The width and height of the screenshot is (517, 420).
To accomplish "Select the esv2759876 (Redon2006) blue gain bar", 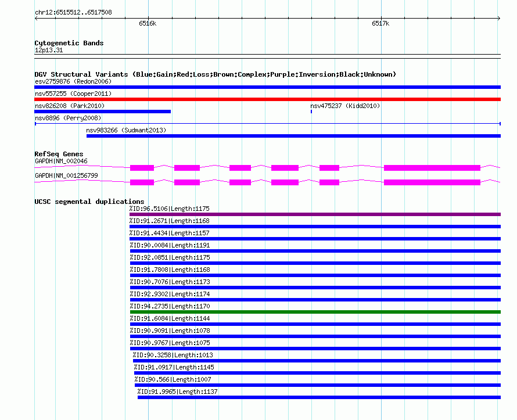I will (x=267, y=87).
